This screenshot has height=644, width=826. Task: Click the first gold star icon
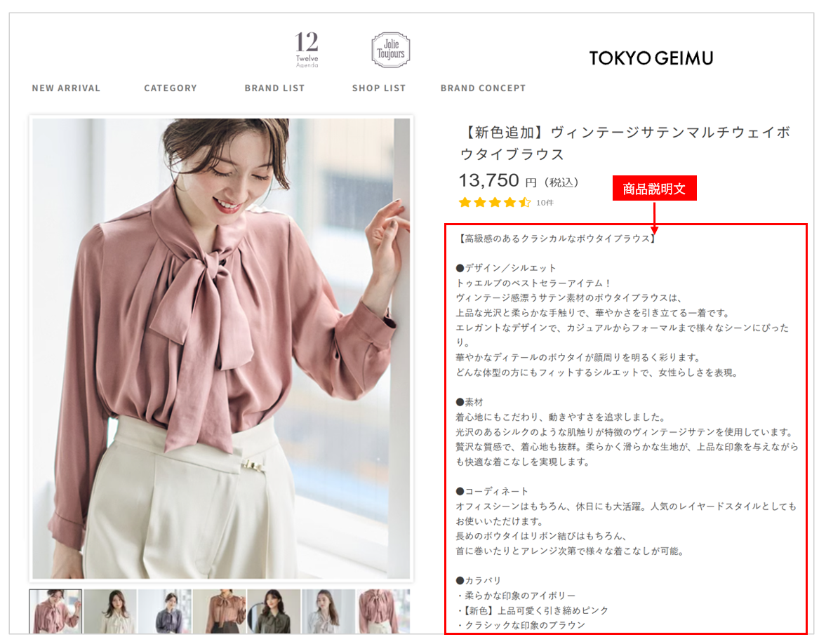coord(465,203)
